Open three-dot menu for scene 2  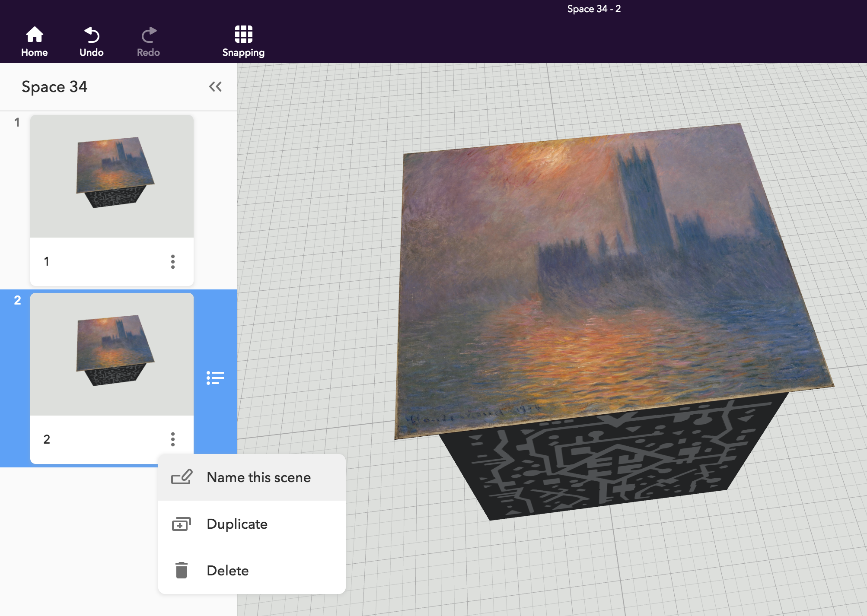pyautogui.click(x=173, y=439)
